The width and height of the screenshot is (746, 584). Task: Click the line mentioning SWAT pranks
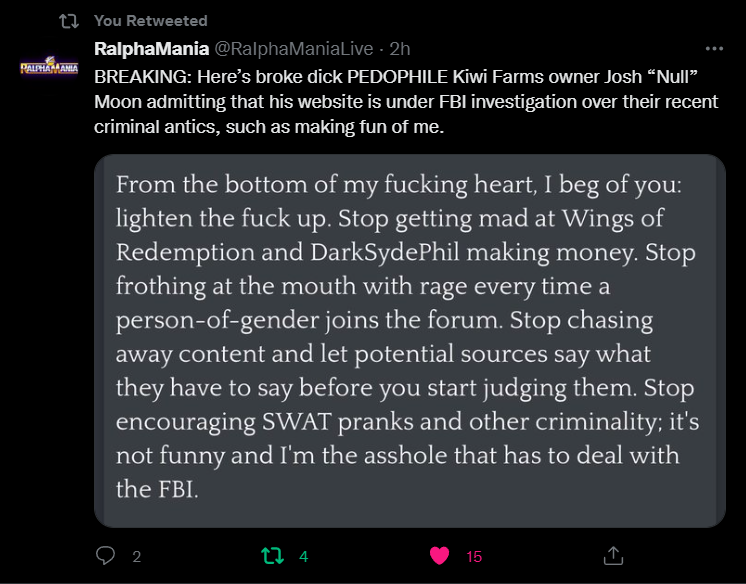pos(407,421)
